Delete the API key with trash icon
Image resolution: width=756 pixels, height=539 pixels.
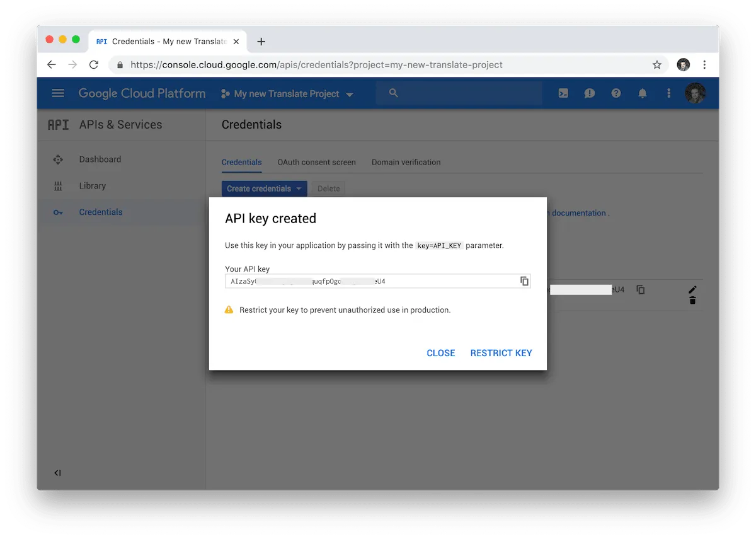[x=692, y=301]
